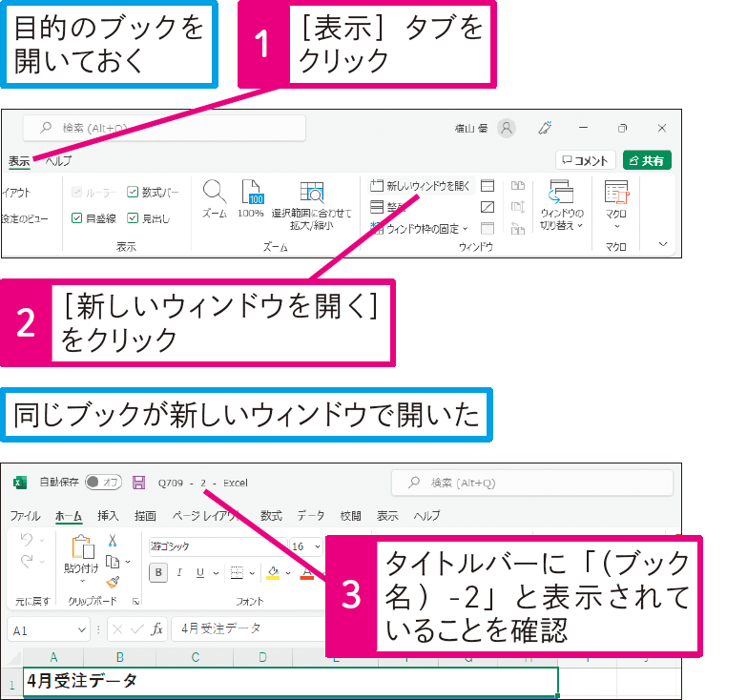
Task: Toggle the 数式バー checkbox
Action: [x=133, y=192]
